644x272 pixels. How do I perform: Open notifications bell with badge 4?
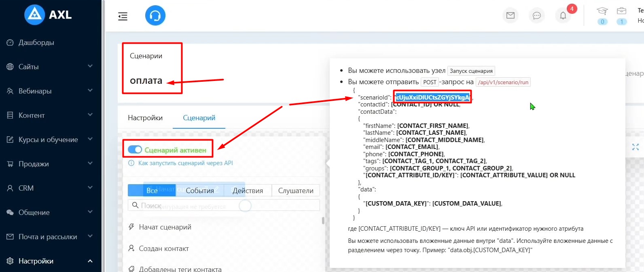[563, 16]
